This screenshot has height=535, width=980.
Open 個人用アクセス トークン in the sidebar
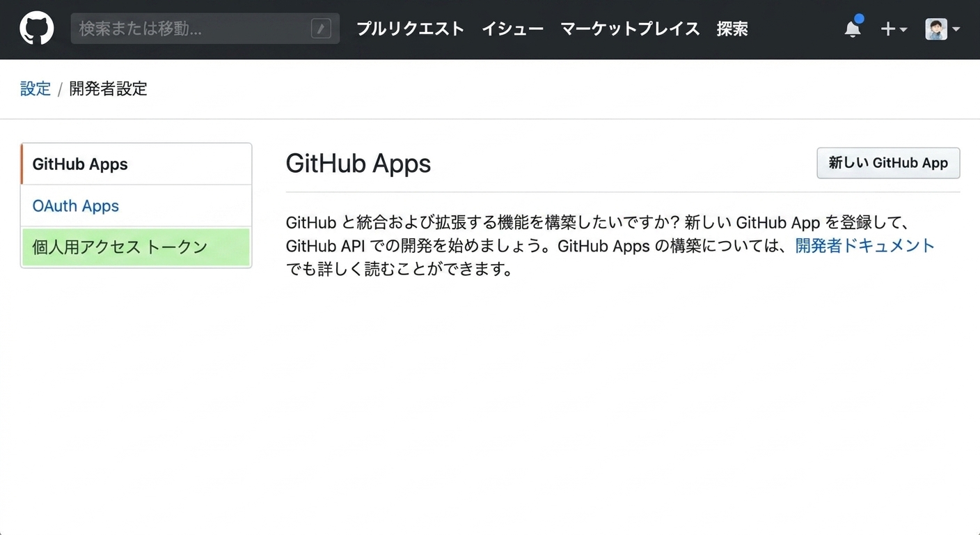(x=136, y=247)
